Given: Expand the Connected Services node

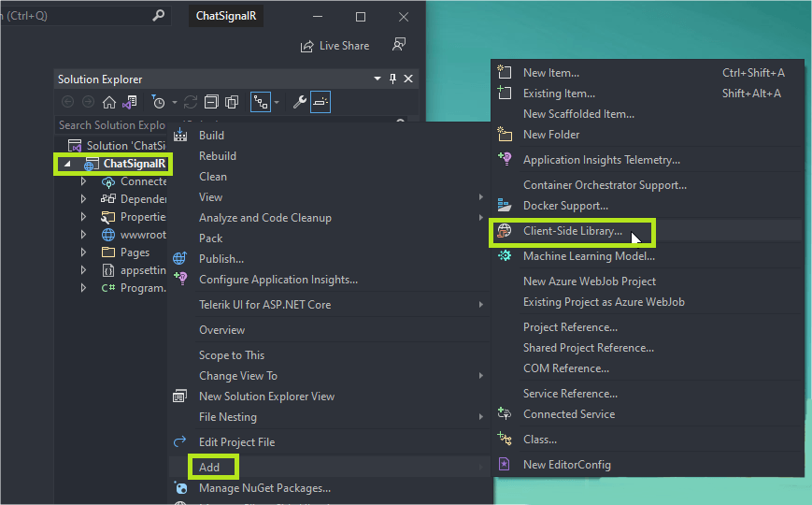Looking at the screenshot, I should click(83, 181).
